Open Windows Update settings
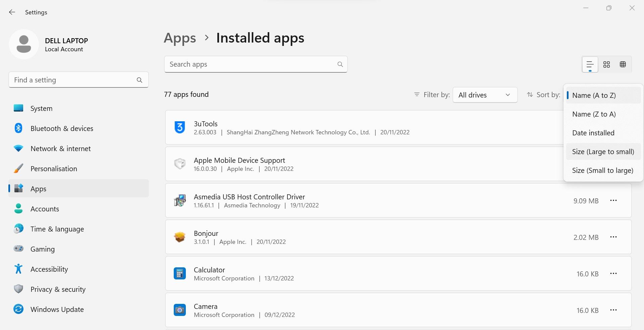Screen dimensions: 644x330 [57, 309]
